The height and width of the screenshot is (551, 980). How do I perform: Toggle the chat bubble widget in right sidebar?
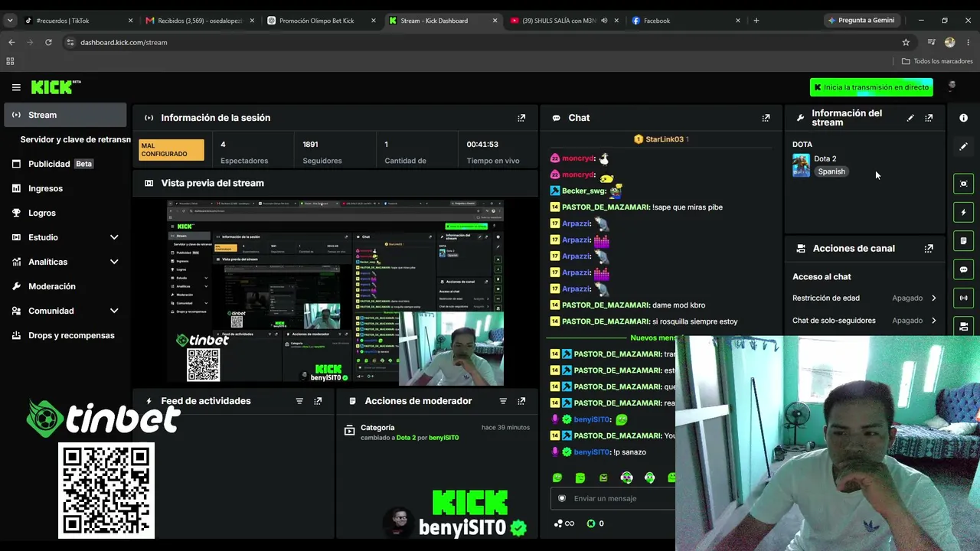(963, 269)
